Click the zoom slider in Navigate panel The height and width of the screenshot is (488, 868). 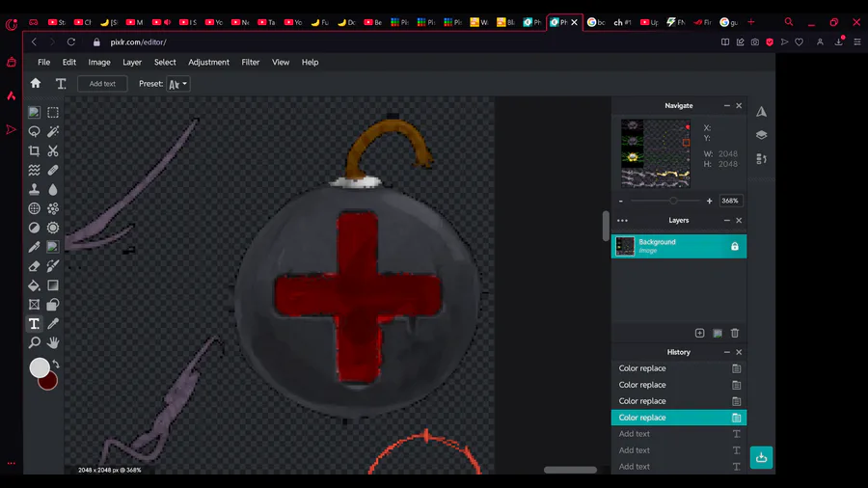665,201
